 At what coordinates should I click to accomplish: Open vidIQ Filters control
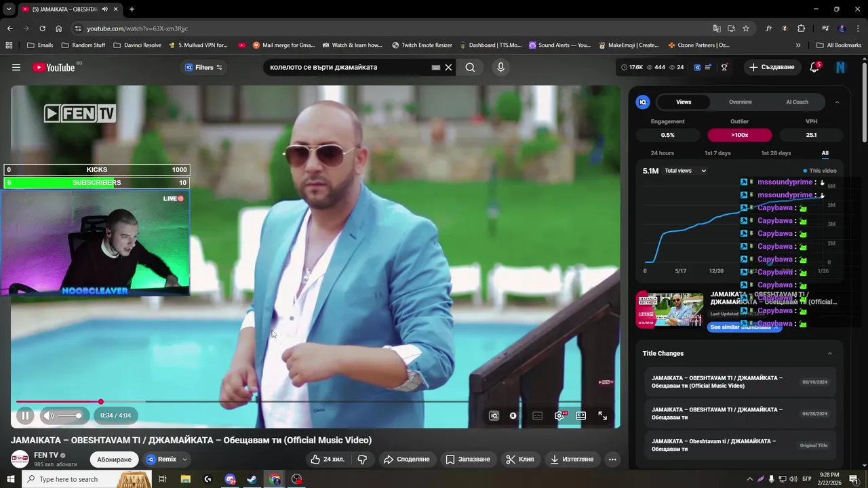pos(204,67)
